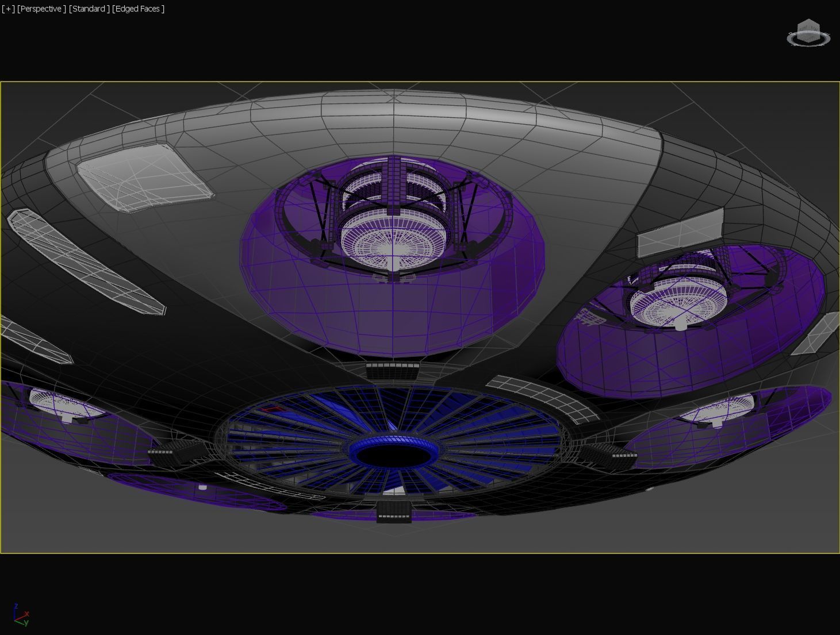Screen dimensions: 840x635
Task: Open the [Standard] shading quality menu
Action: [x=89, y=9]
